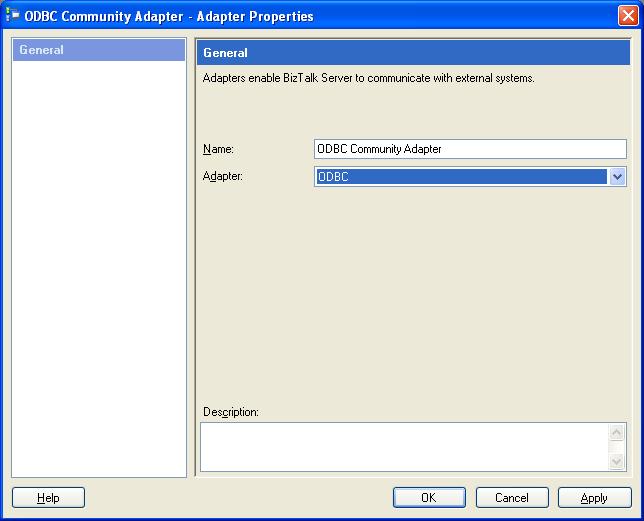This screenshot has width=644, height=521.
Task: Click the "Adapter:" label
Action: coord(223,177)
